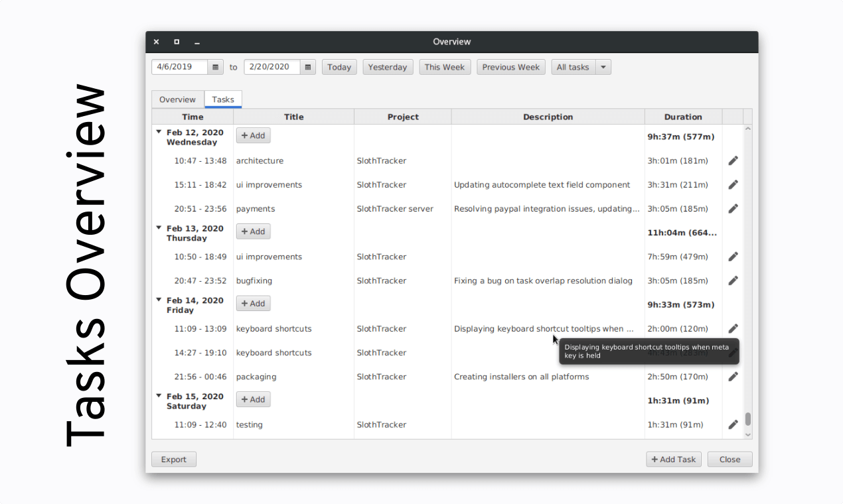Filter by Previous Week
The height and width of the screenshot is (504, 843).
pyautogui.click(x=511, y=67)
